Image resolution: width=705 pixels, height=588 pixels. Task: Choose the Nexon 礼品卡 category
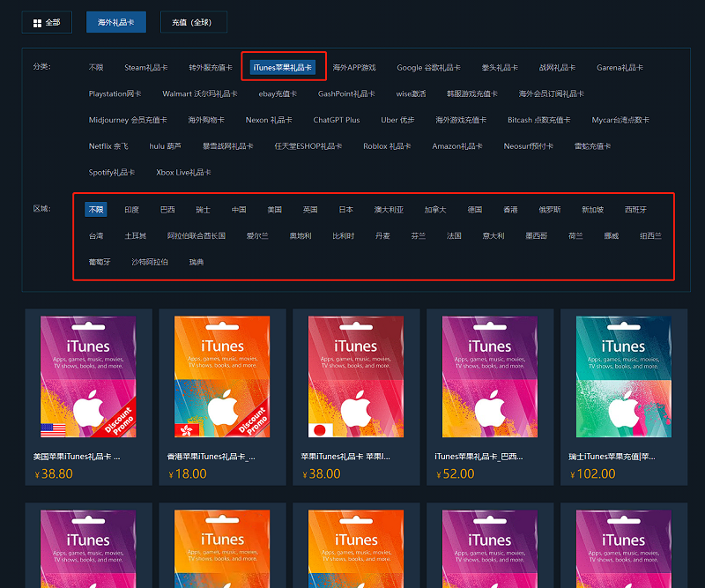point(269,120)
